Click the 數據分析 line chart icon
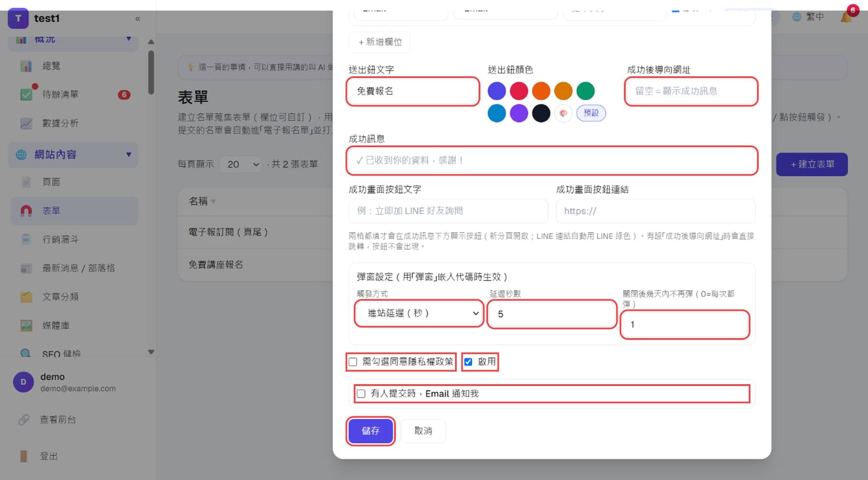 tap(26, 123)
